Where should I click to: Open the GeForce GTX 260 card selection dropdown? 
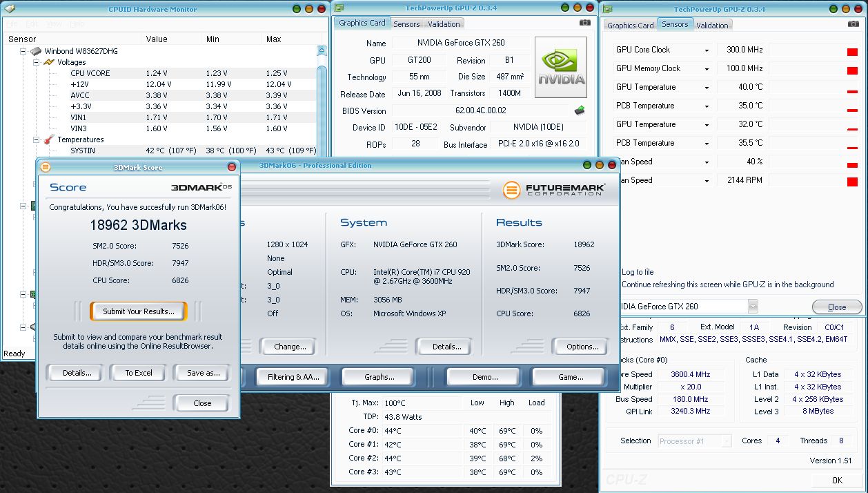tap(753, 306)
